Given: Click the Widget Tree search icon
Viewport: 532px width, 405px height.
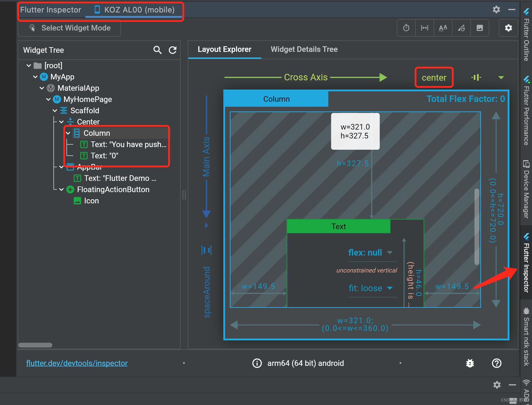Looking at the screenshot, I should pos(157,50).
